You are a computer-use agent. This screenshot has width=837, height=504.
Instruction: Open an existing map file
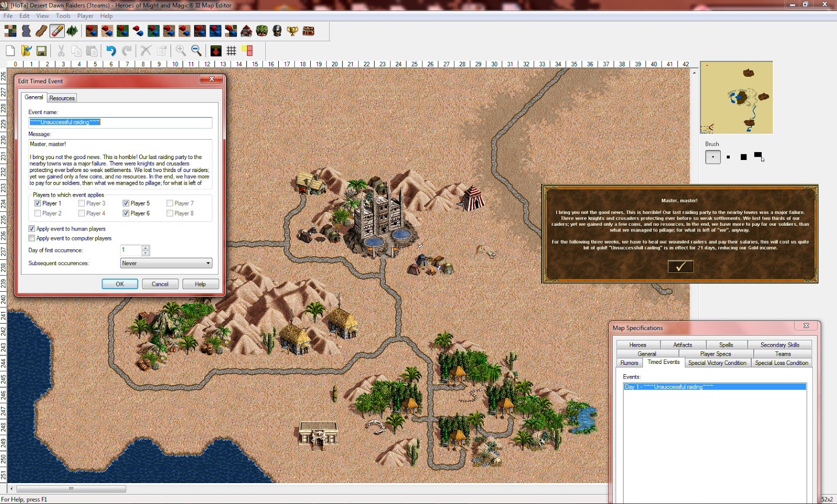pos(26,51)
